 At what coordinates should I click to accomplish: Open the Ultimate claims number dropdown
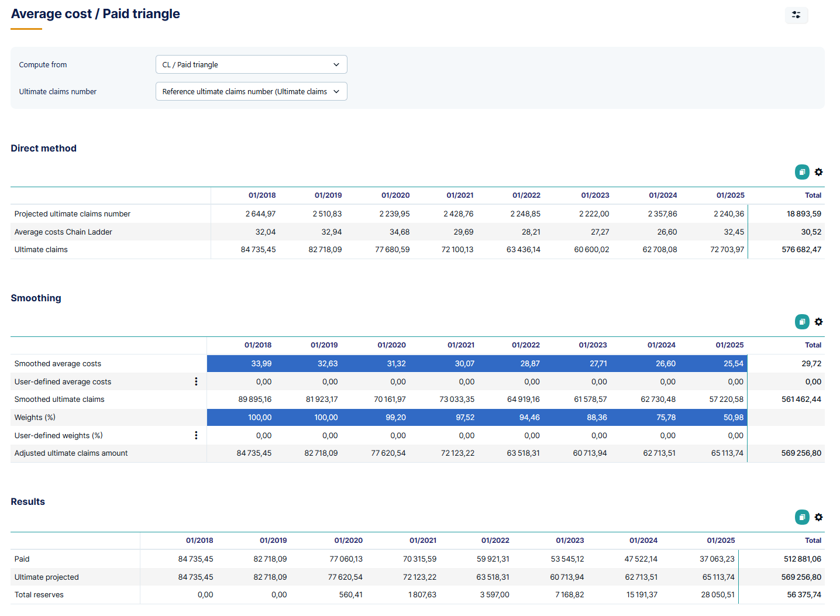pyautogui.click(x=251, y=91)
